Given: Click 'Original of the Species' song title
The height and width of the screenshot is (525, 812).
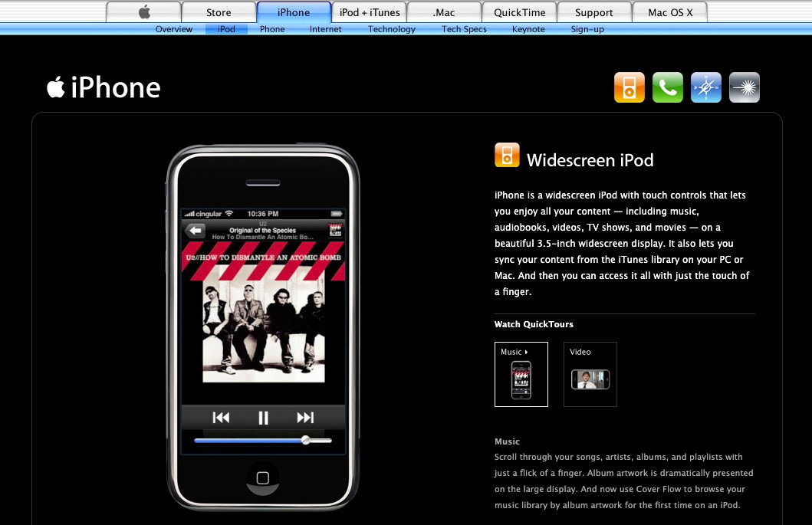Looking at the screenshot, I should [262, 231].
